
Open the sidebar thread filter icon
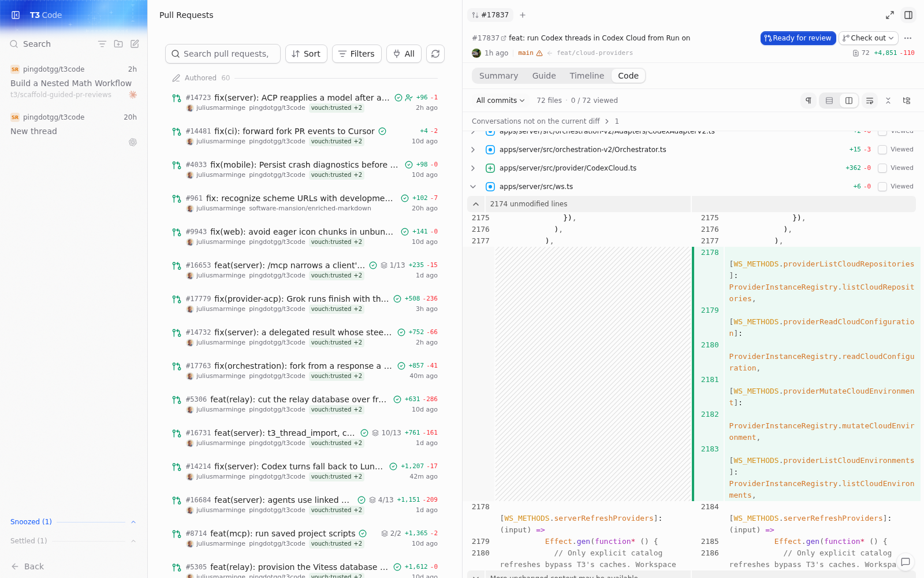[102, 44]
